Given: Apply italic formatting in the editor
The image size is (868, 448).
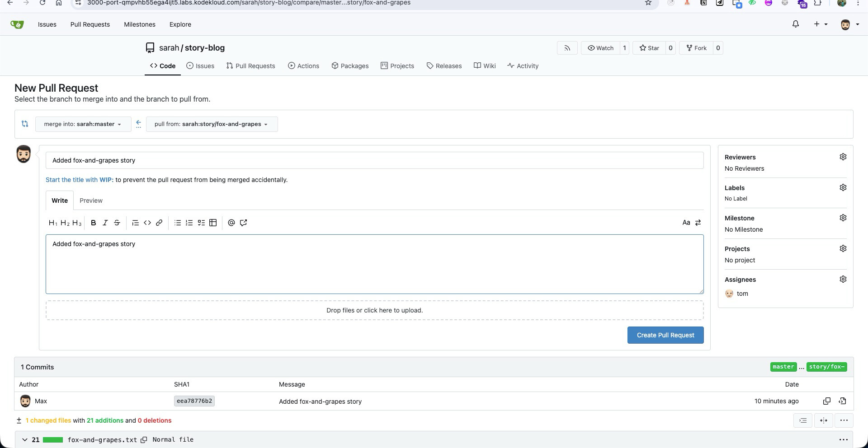Looking at the screenshot, I should pos(105,223).
